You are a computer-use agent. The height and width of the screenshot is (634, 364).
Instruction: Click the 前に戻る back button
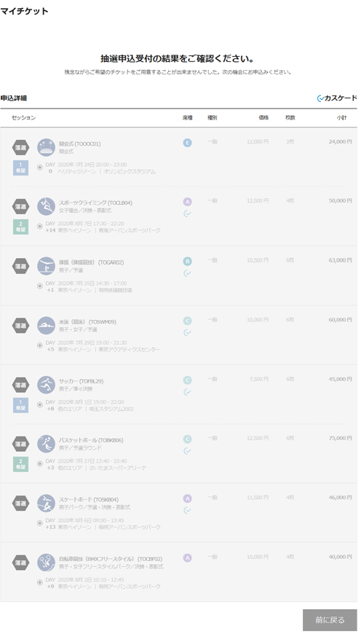coord(330,620)
